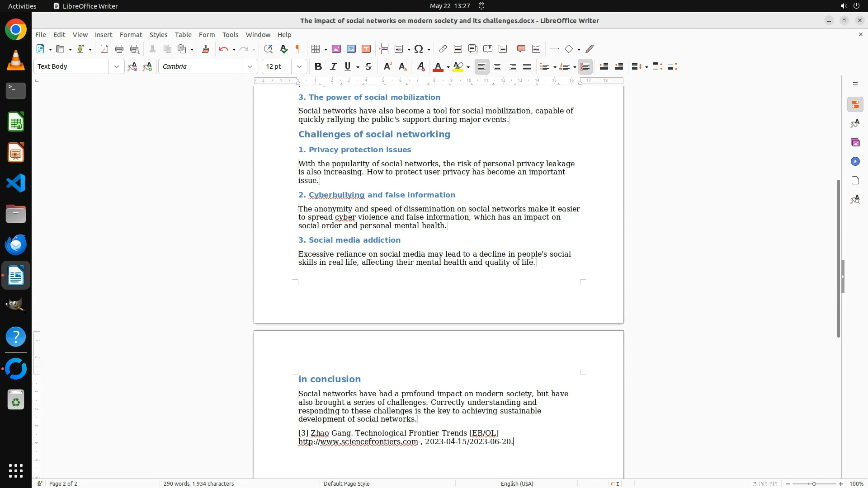The width and height of the screenshot is (868, 488).
Task: Insert a special character
Action: (x=419, y=49)
